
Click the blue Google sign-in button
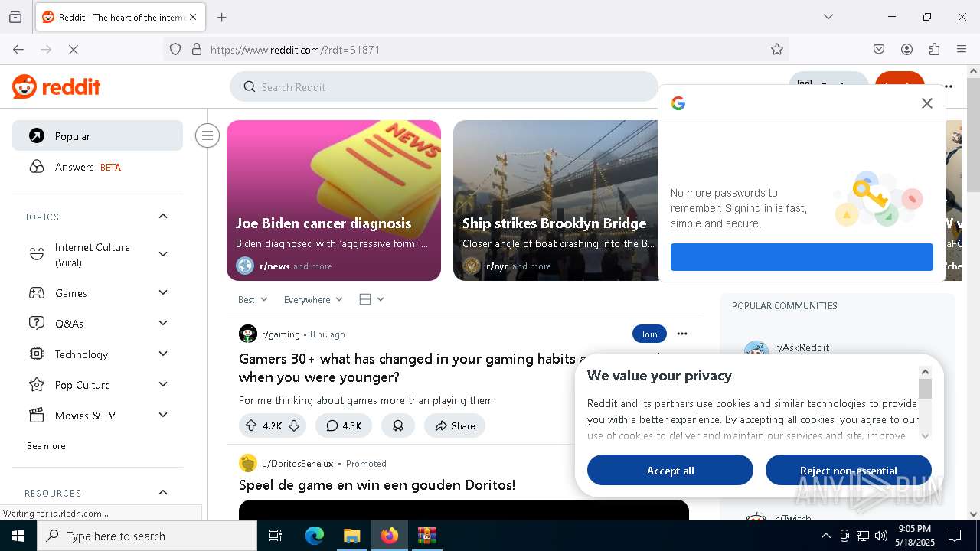tap(802, 257)
